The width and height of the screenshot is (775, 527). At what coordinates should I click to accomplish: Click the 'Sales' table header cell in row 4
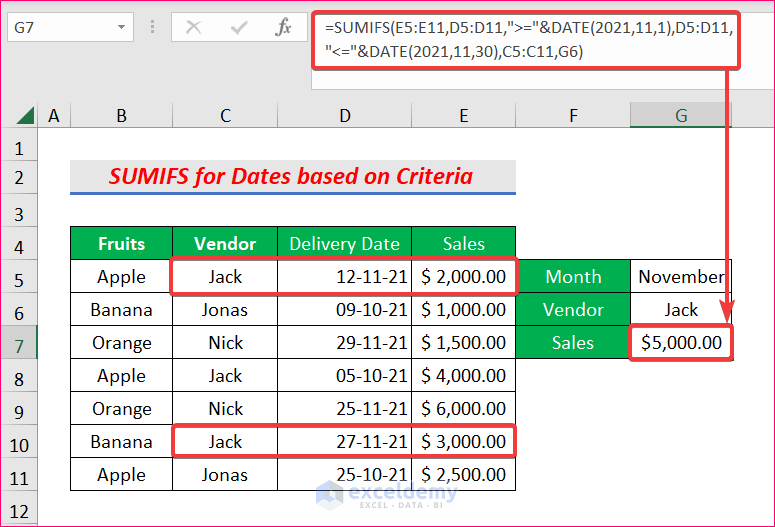[464, 243]
